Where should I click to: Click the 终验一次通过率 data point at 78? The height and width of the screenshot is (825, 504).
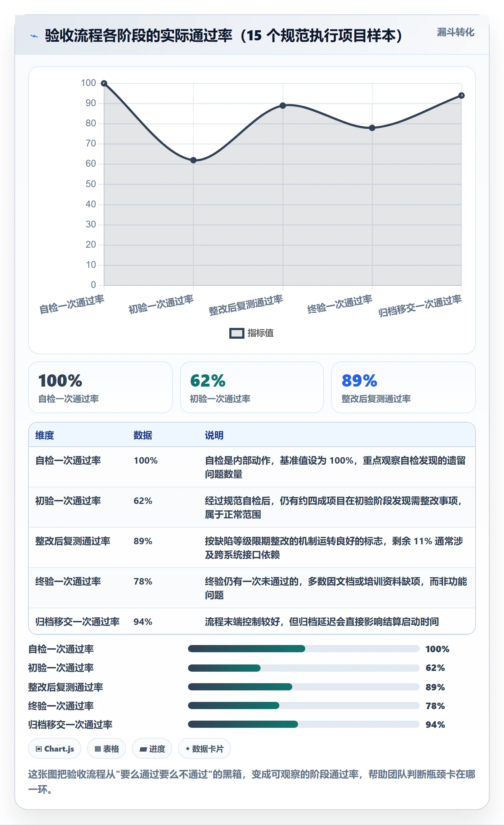pos(372,128)
